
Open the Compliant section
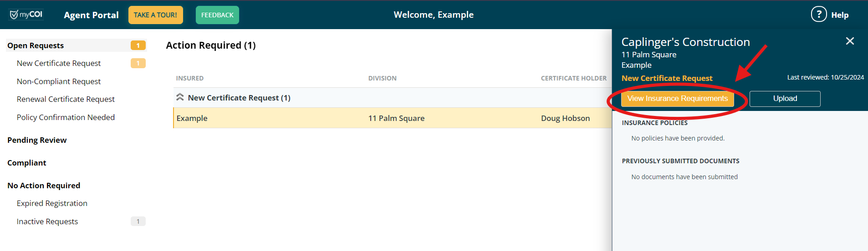click(x=27, y=163)
